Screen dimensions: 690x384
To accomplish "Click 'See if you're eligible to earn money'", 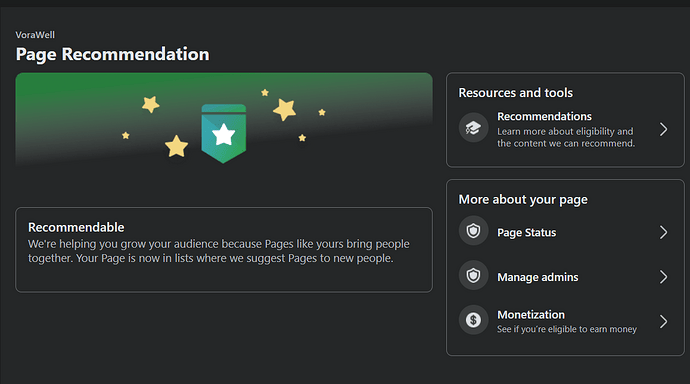I will click(x=567, y=329).
